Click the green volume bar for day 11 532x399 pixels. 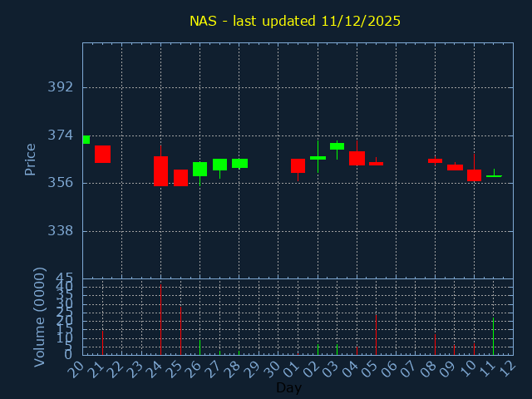[x=493, y=336]
